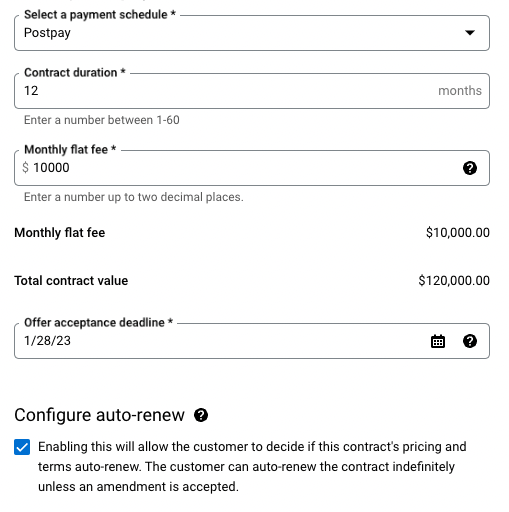
Task: Select the Postpay payment schedule value
Action: (47, 33)
